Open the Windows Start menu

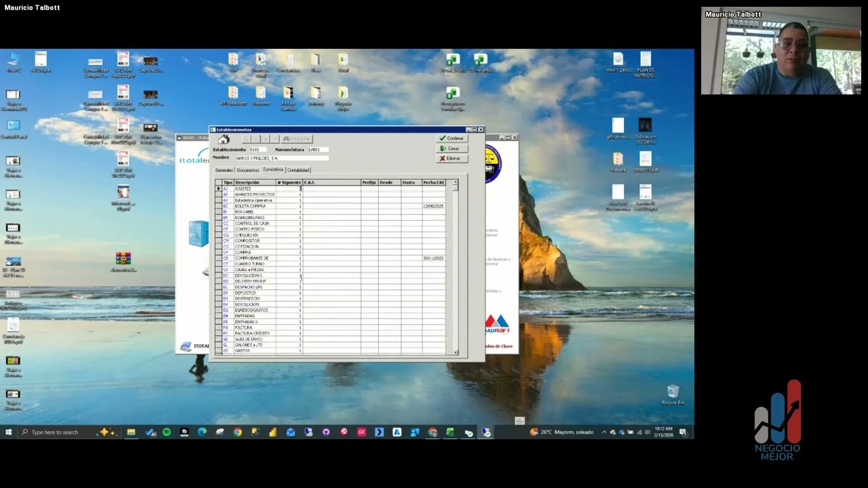click(9, 432)
